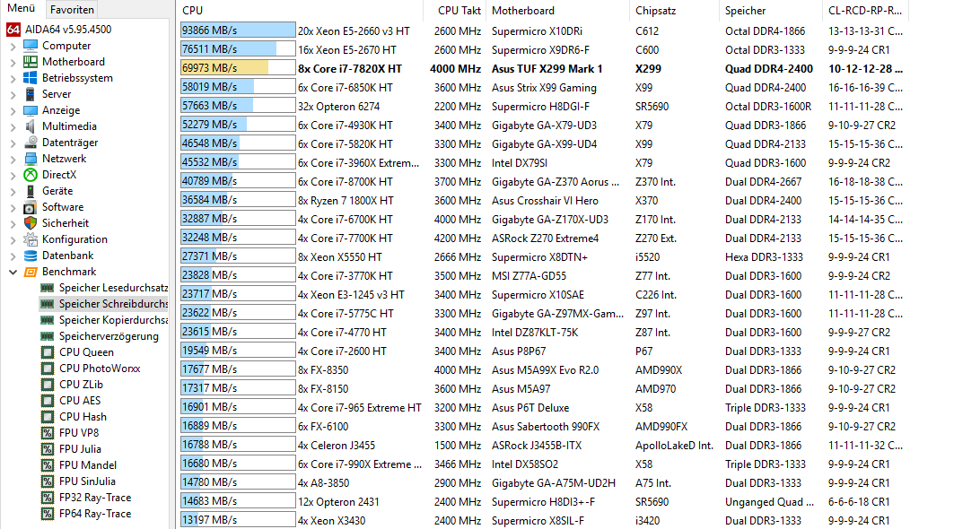Click the Sicherheit shield icon
This screenshot has height=529, width=980.
click(30, 223)
